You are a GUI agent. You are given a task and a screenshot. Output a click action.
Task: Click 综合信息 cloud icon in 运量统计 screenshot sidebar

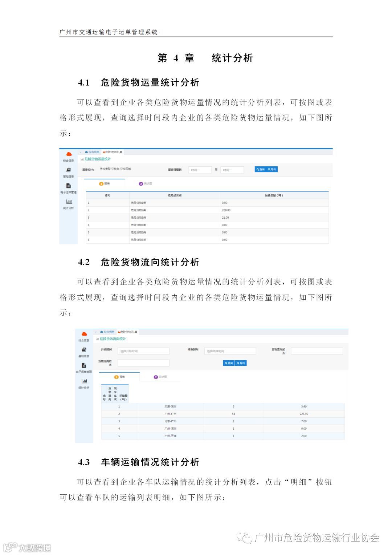69,154
